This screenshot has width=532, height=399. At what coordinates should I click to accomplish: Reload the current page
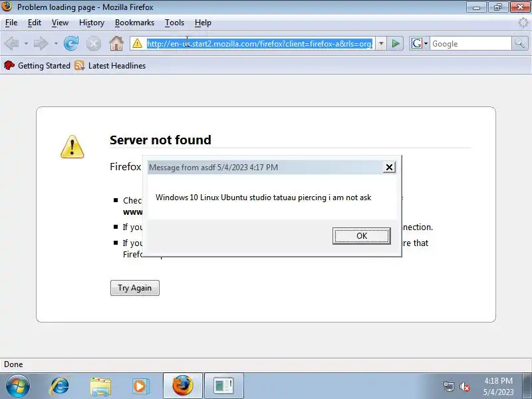[71, 43]
